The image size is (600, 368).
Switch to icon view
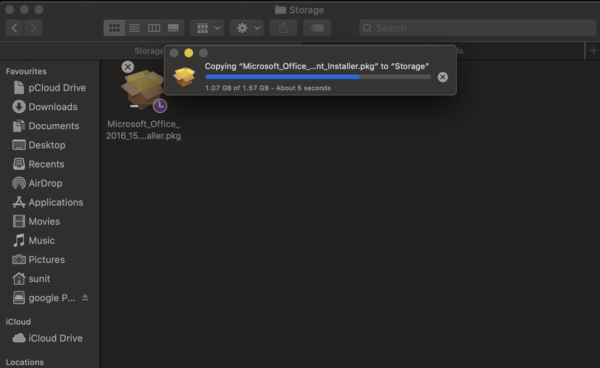pos(114,28)
